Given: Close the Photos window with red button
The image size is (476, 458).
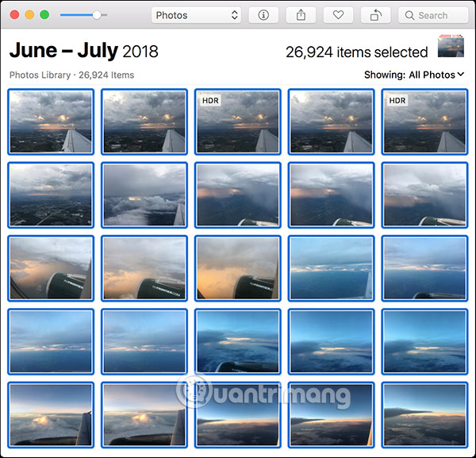Looking at the screenshot, I should (14, 14).
